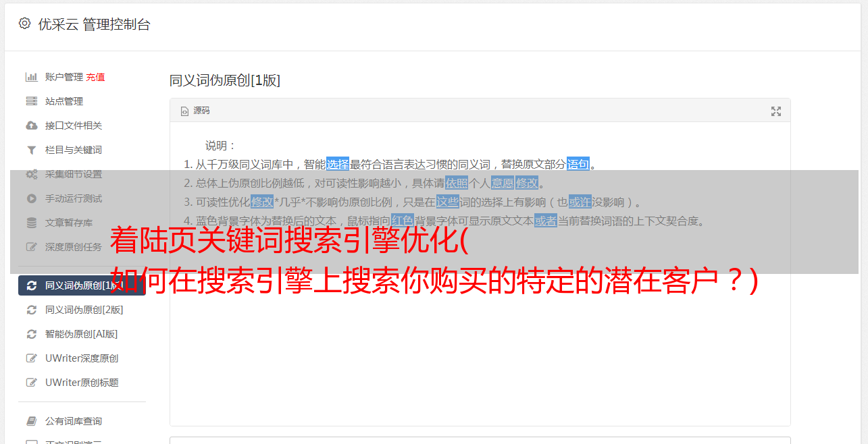
Task: Toggle fullscreen expand icon in editor
Action: (x=776, y=111)
